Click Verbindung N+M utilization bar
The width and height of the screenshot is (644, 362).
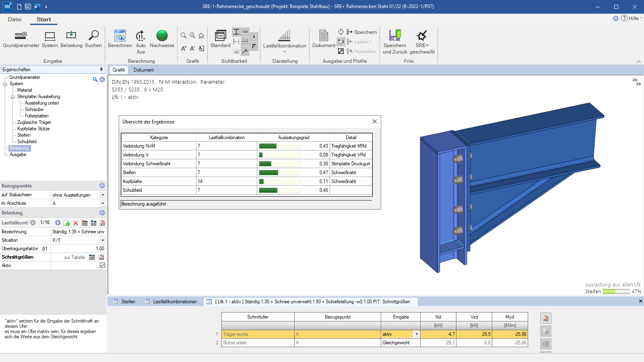280,146
